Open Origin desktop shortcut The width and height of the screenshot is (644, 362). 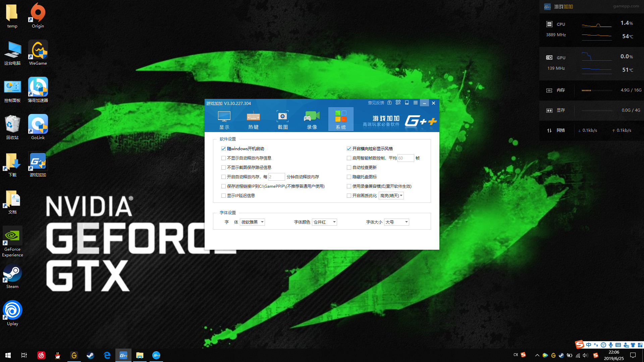(38, 15)
